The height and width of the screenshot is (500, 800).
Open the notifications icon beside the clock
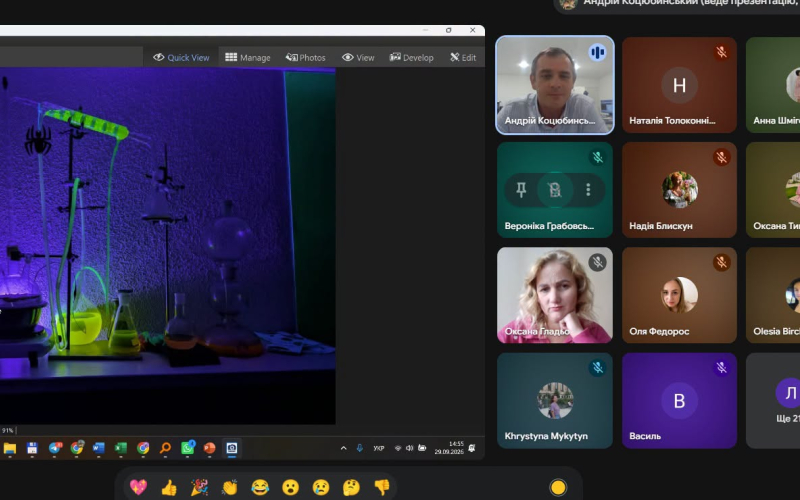click(472, 448)
